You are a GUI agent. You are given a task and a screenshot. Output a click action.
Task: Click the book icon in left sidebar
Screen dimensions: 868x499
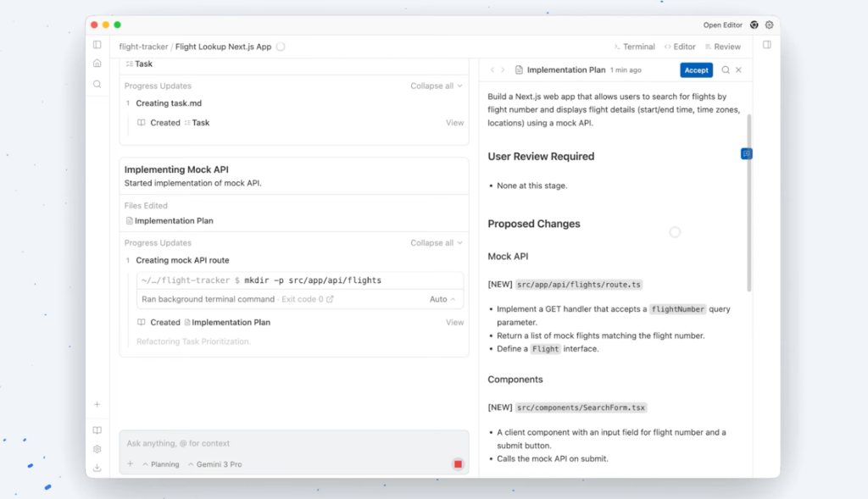pos(97,430)
